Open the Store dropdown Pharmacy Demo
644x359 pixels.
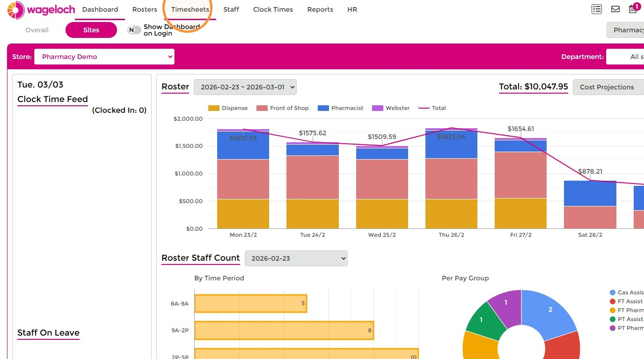104,57
